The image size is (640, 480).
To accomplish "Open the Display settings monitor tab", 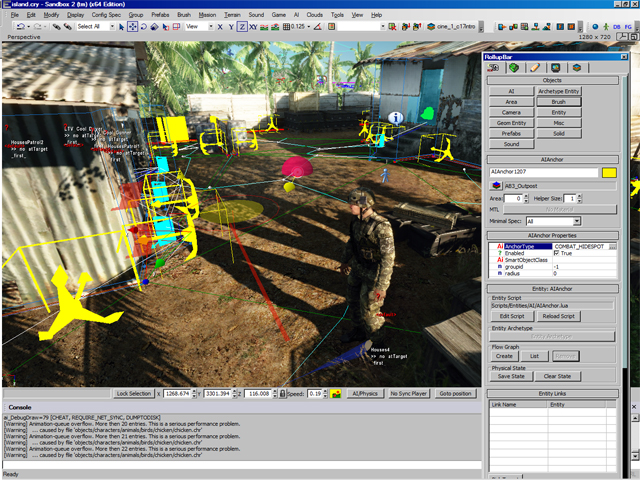I will [x=556, y=68].
